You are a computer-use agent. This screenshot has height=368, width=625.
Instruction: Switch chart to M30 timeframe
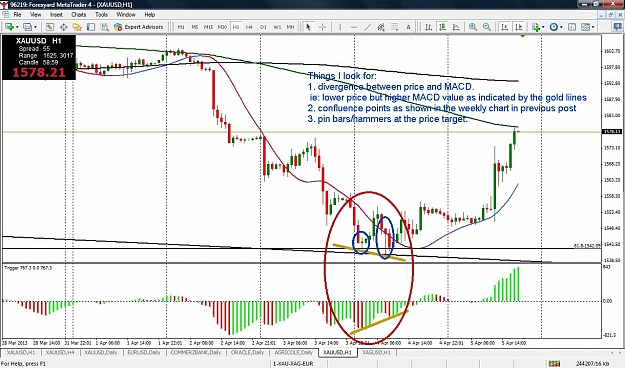222,27
